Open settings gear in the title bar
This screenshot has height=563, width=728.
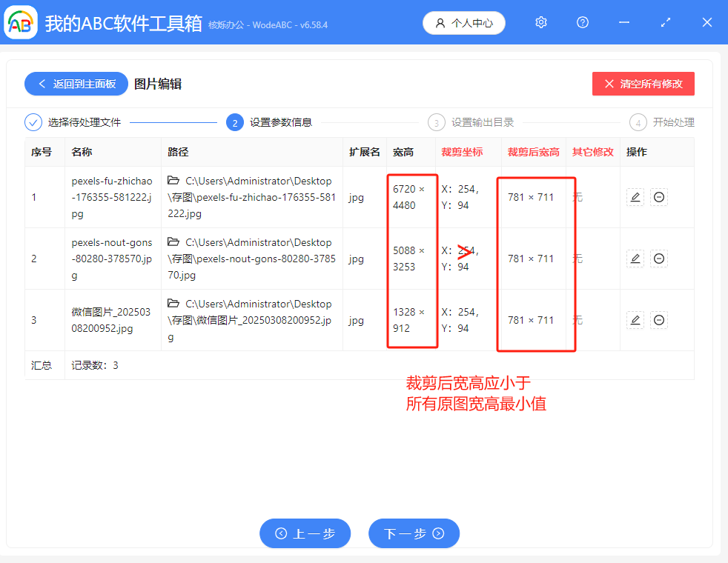540,22
